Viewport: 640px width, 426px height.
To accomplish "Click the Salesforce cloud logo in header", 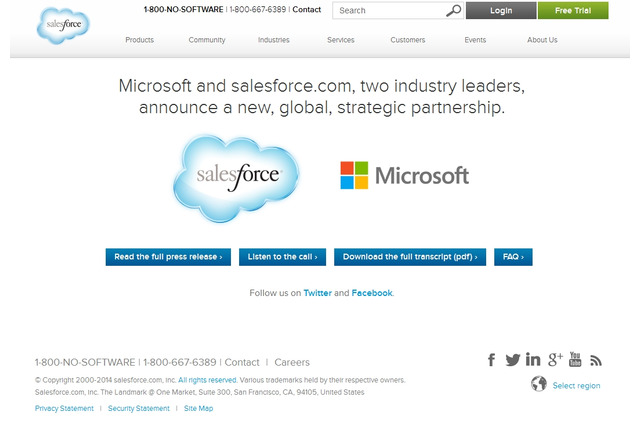I will 64,26.
